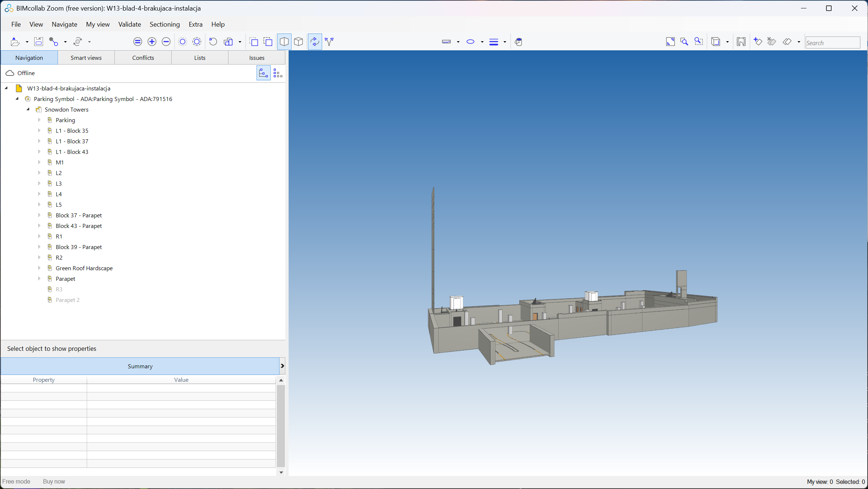Click the undo counter-clockwise arrow icon

(213, 42)
